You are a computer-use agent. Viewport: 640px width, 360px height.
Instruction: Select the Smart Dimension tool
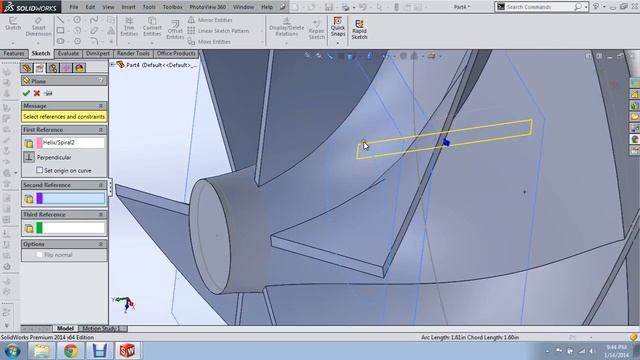38,27
